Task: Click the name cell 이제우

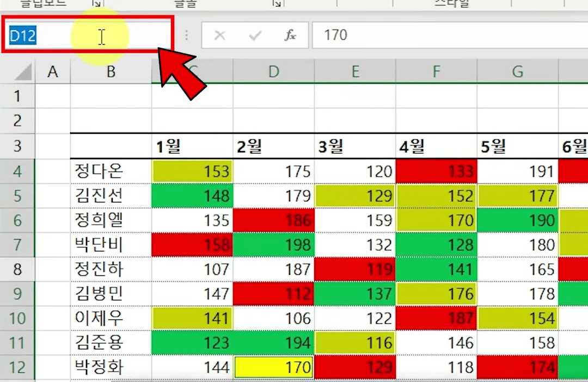Action: (x=111, y=318)
